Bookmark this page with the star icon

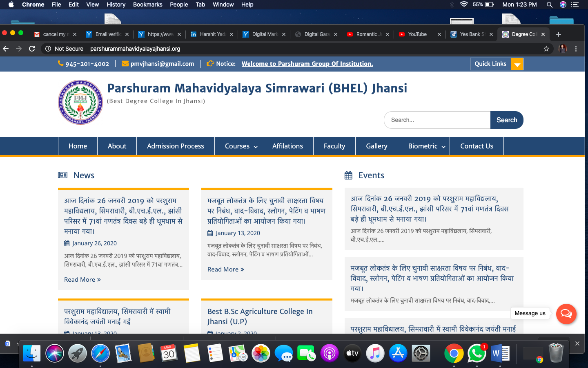pos(546,49)
